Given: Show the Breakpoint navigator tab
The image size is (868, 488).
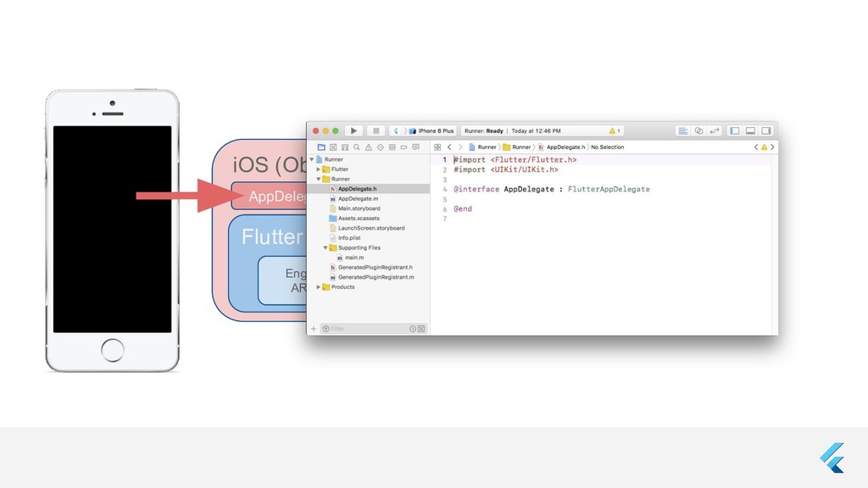Looking at the screenshot, I should tap(404, 147).
